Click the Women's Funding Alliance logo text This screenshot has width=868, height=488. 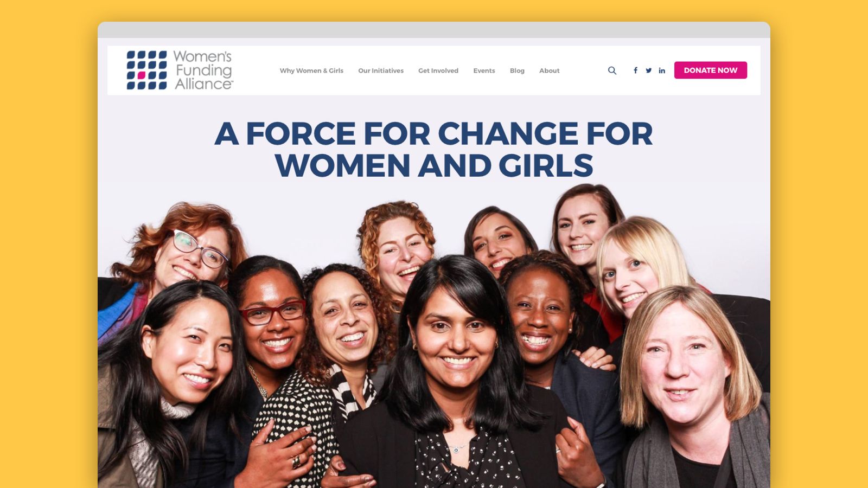point(203,70)
